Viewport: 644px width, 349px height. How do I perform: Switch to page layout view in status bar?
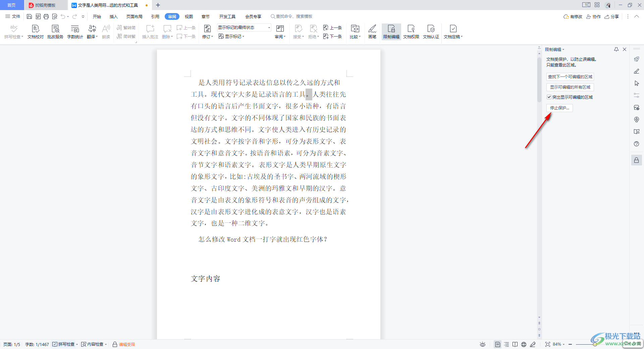coord(498,344)
